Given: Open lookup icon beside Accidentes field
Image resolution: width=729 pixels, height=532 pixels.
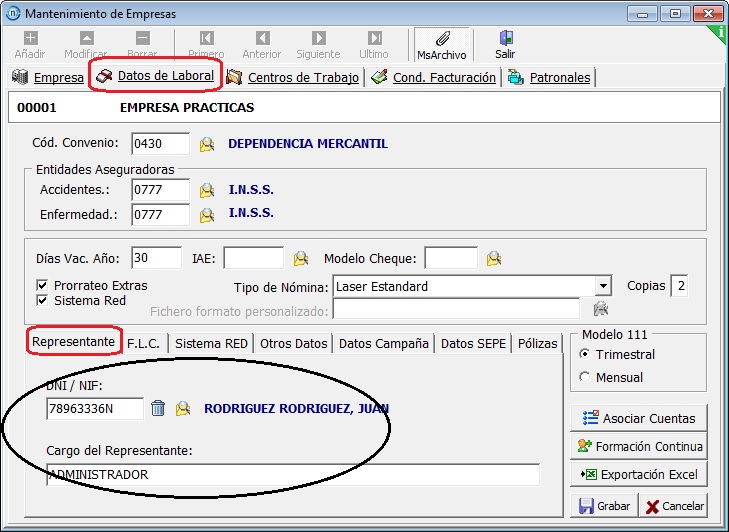Looking at the screenshot, I should (x=206, y=190).
